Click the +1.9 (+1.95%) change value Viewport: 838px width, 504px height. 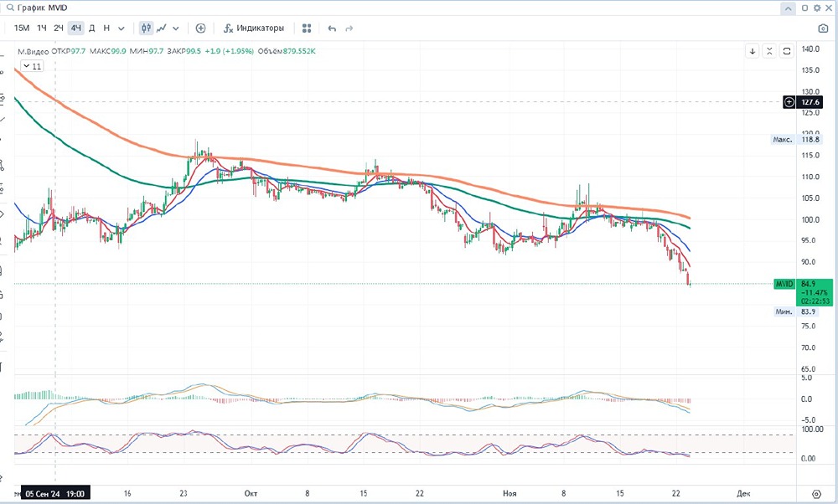[x=230, y=51]
